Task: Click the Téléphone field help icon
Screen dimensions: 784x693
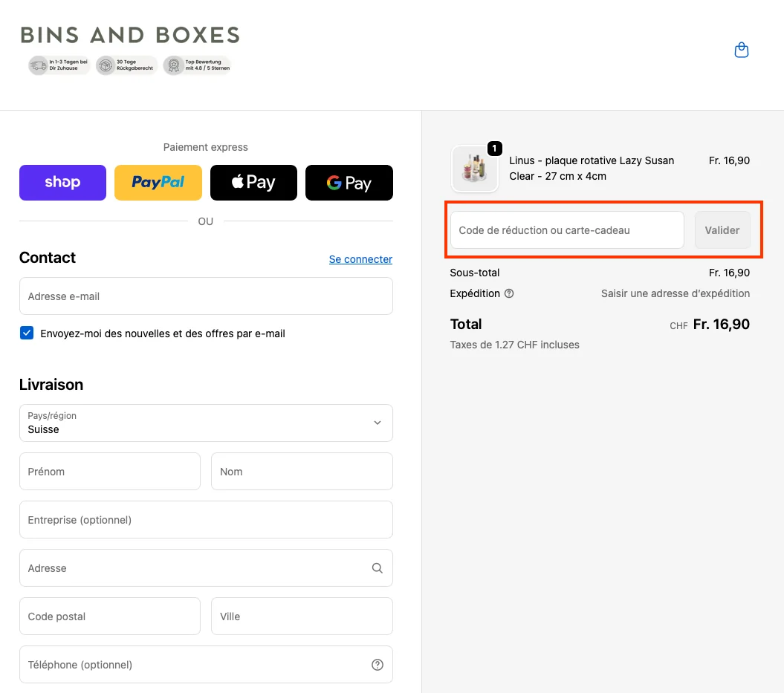Action: point(377,664)
